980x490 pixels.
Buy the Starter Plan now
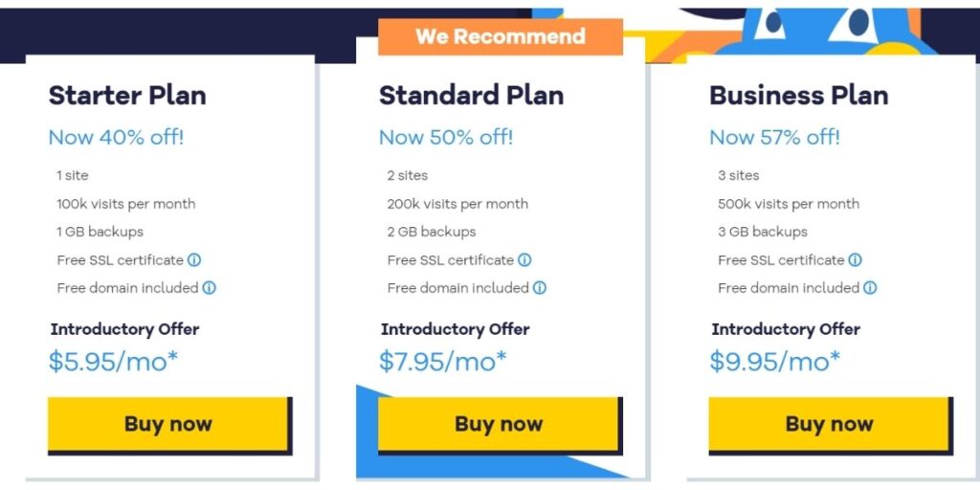[x=169, y=425]
